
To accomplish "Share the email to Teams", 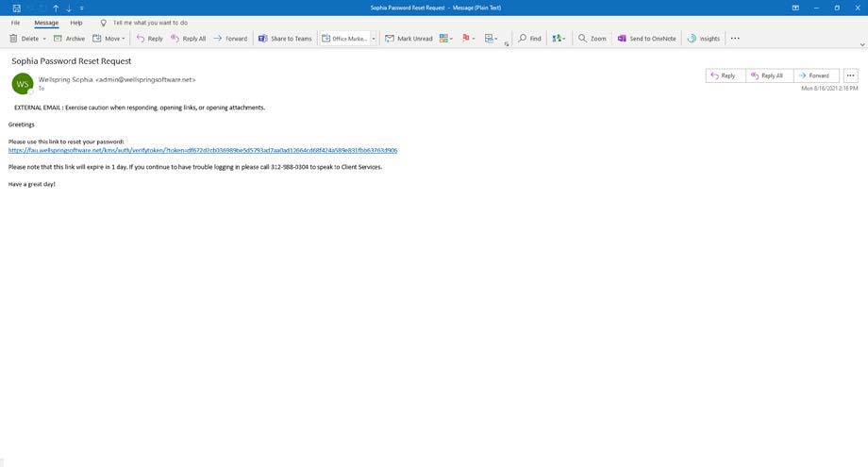I will pyautogui.click(x=285, y=39).
